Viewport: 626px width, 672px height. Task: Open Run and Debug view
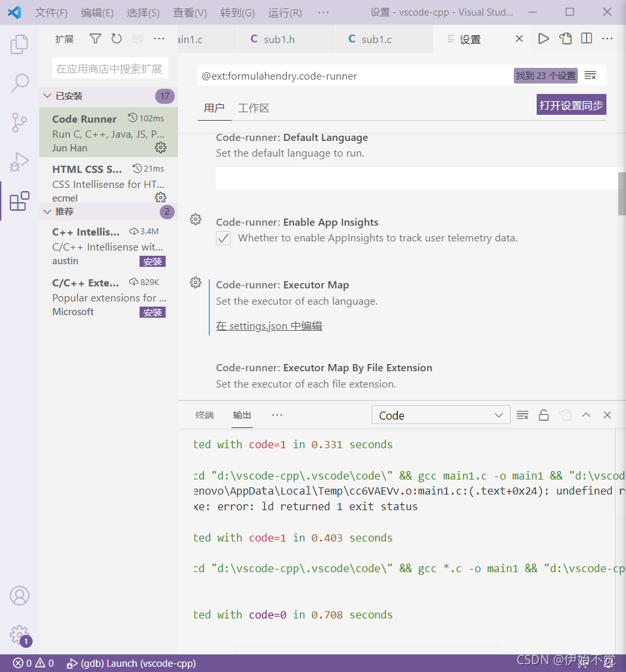[20, 162]
